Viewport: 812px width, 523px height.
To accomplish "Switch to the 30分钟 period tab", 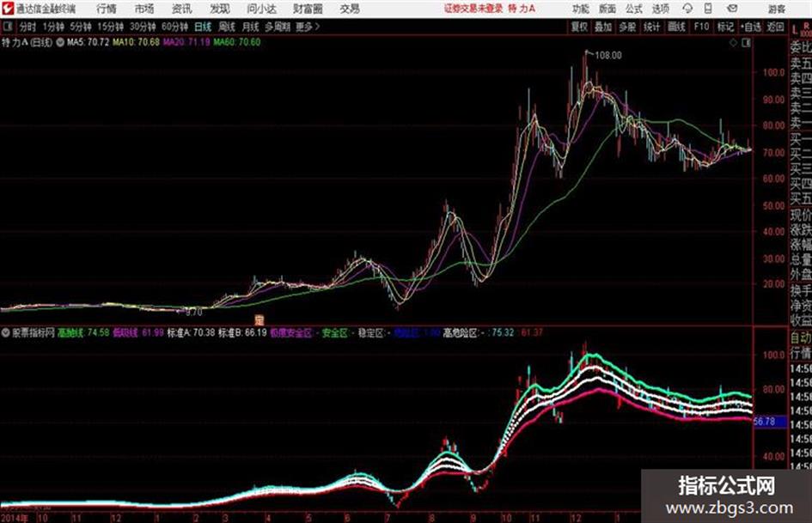I will click(143, 27).
